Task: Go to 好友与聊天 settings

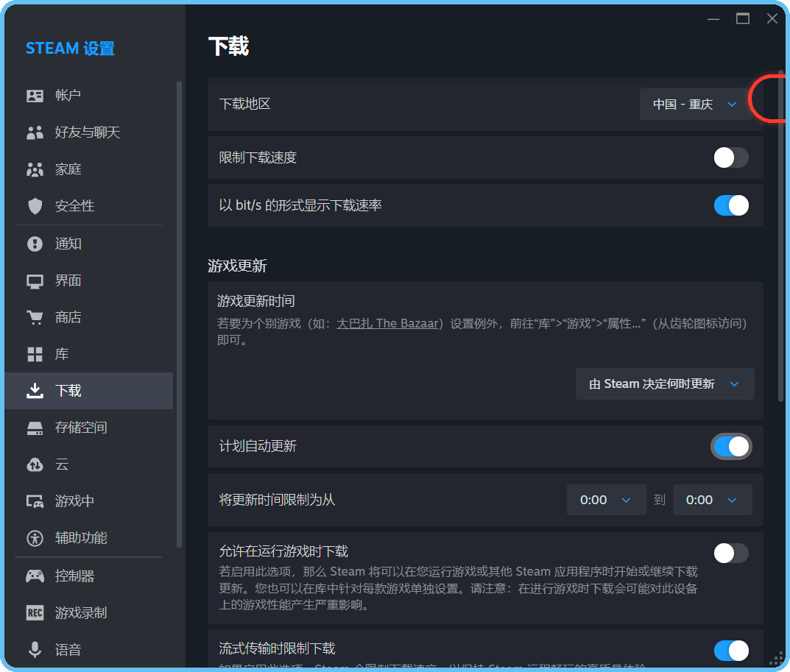Action: pos(88,132)
